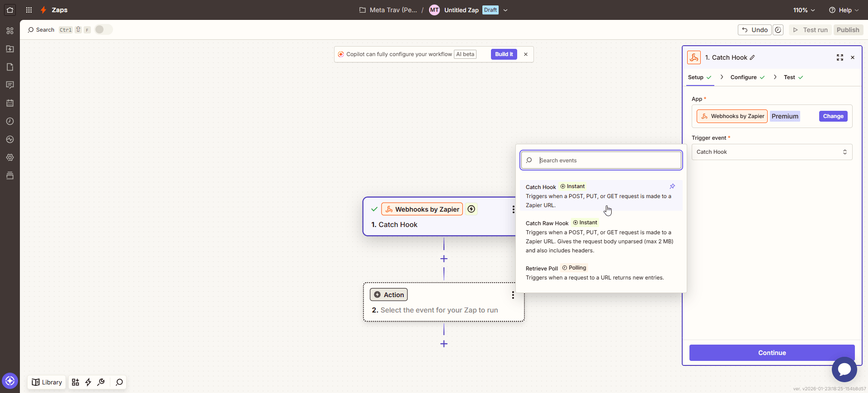Screen dimensions: 868x393
Task: Click the AI beta label
Action: 465,54
